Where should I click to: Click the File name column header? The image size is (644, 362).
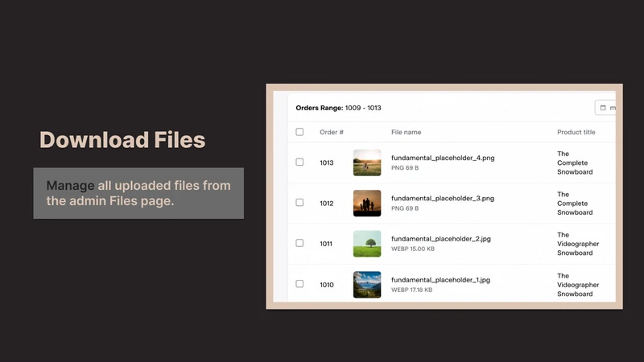coord(406,132)
